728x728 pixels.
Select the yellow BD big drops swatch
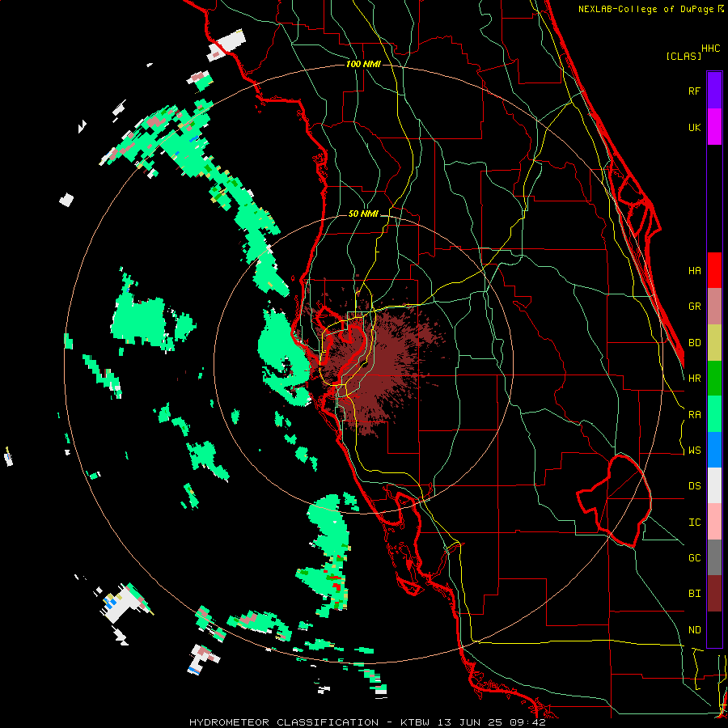pyautogui.click(x=714, y=342)
